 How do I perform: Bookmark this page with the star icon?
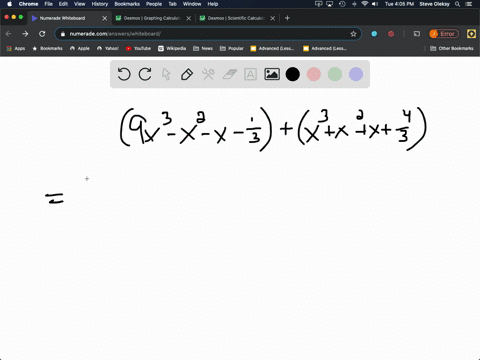coord(353,34)
